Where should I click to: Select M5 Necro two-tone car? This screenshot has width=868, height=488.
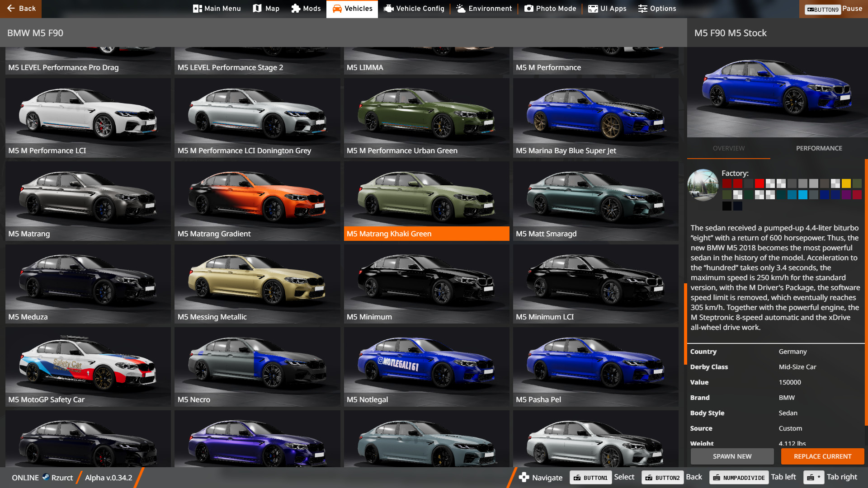click(257, 367)
